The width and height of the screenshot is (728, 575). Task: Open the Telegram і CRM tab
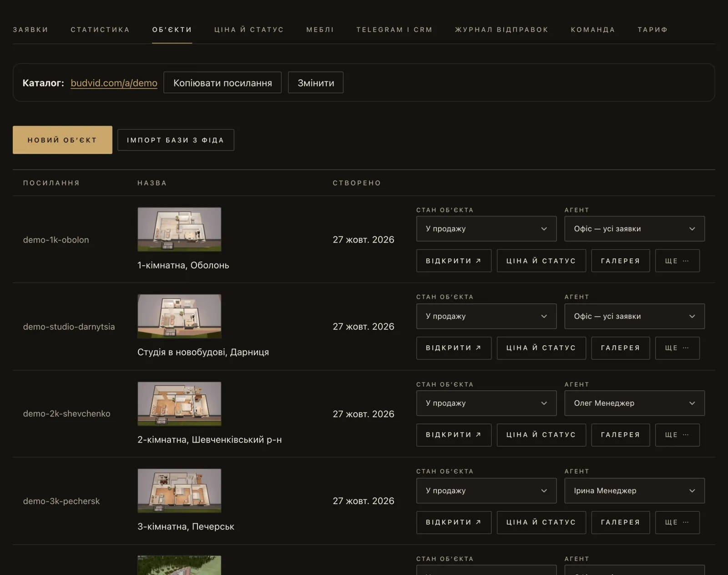(x=394, y=30)
